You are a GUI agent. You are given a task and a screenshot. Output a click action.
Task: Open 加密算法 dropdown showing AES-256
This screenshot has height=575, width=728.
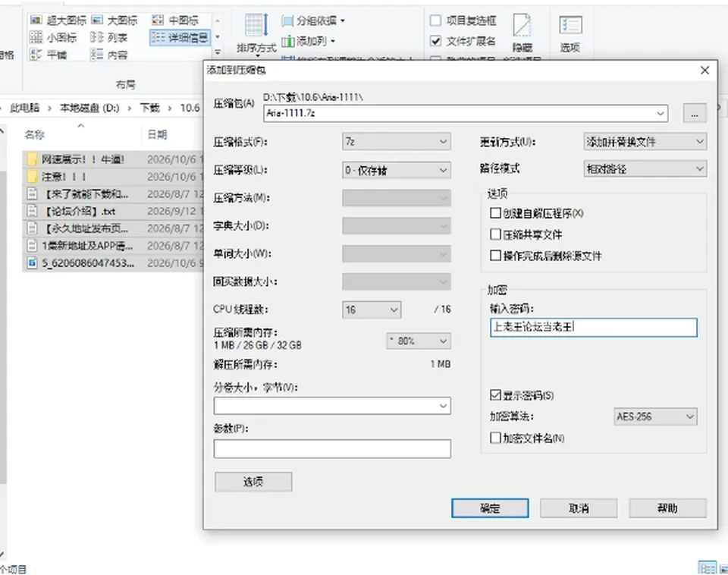(x=655, y=416)
